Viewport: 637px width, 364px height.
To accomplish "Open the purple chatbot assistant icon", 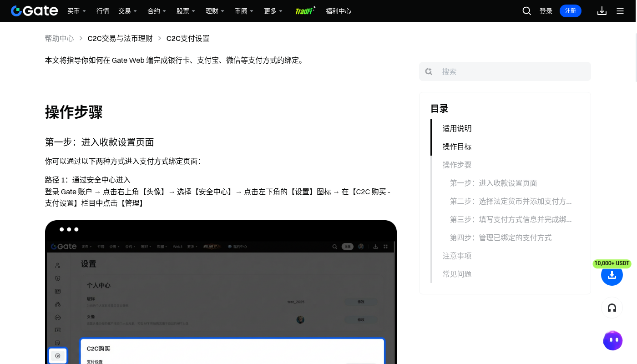I will (613, 340).
